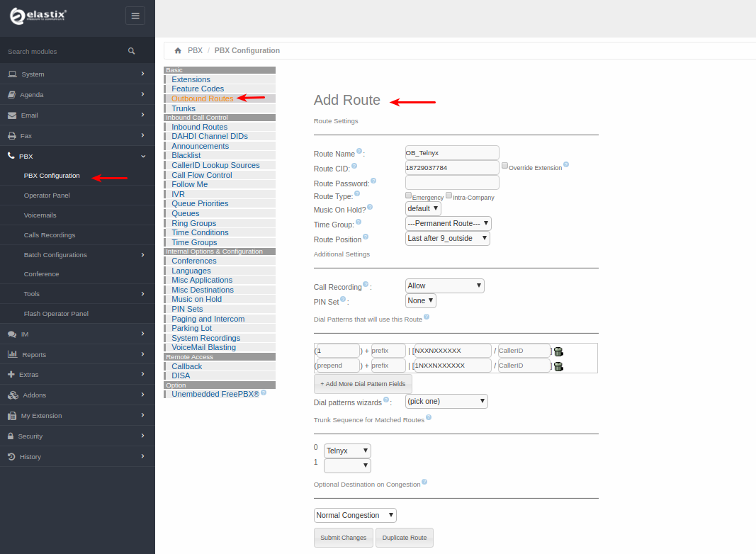Viewport: 756px width, 554px height.
Task: Open the Call Recording dropdown
Action: [x=444, y=286]
